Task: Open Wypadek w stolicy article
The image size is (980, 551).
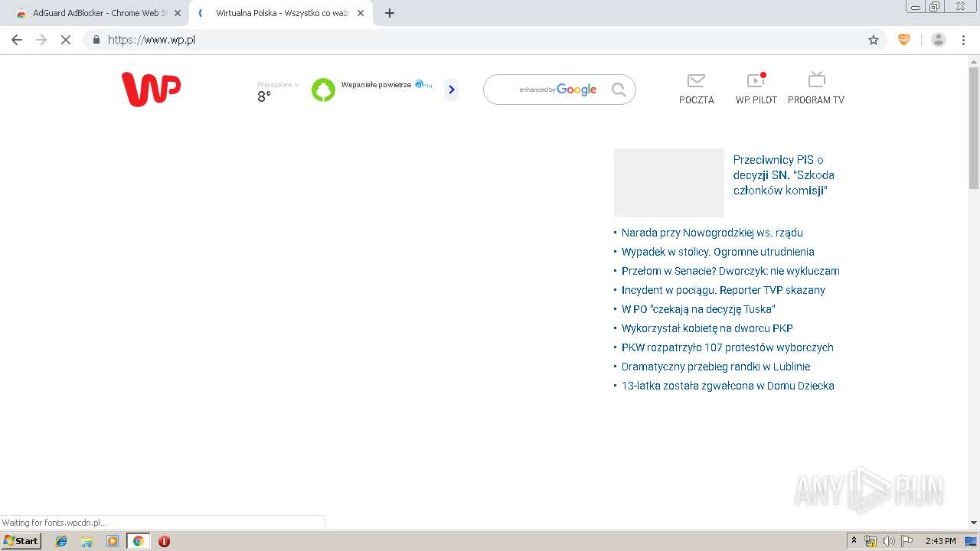Action: click(717, 252)
